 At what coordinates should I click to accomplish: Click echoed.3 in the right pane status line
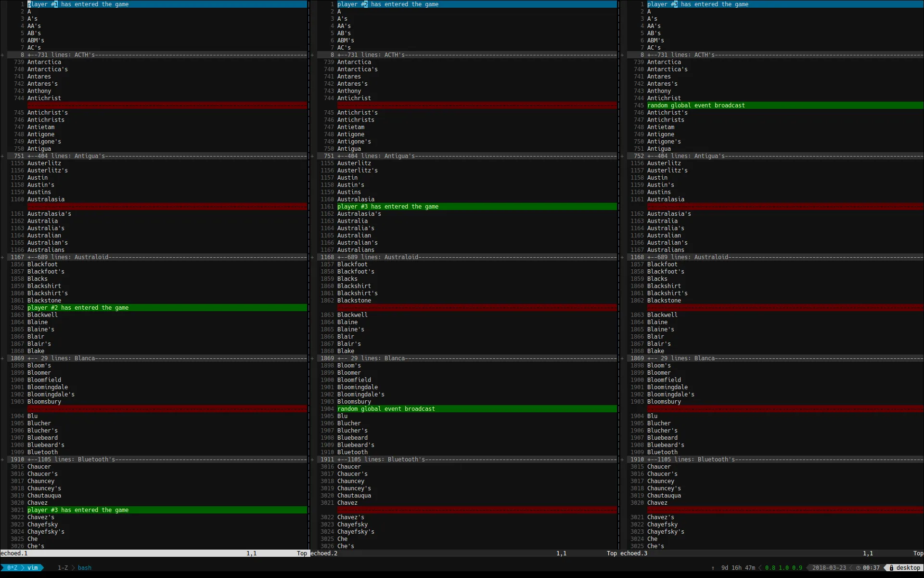click(634, 553)
